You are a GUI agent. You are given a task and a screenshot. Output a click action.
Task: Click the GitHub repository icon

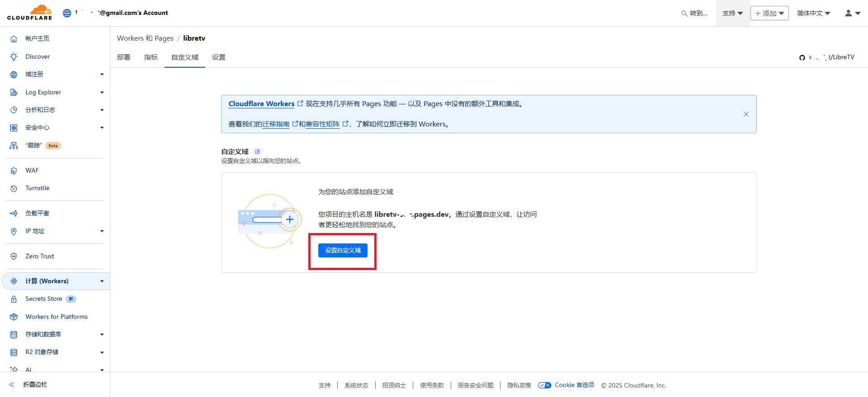tap(802, 57)
